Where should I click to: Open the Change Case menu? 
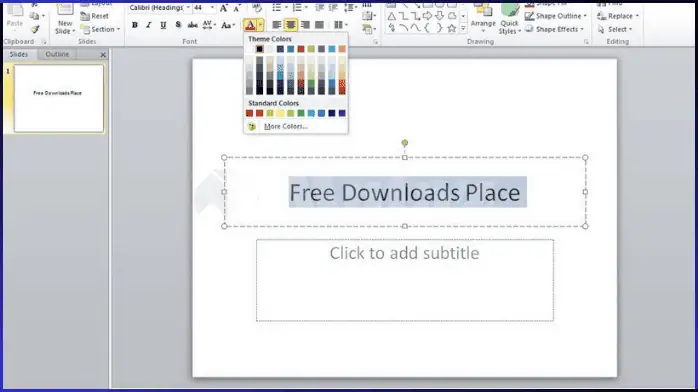click(x=227, y=25)
